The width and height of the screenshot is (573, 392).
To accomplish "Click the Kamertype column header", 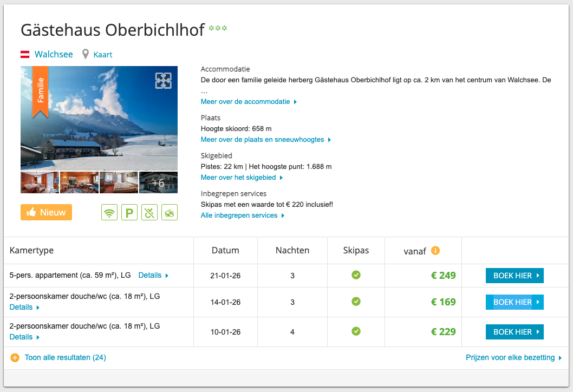I will tap(31, 250).
